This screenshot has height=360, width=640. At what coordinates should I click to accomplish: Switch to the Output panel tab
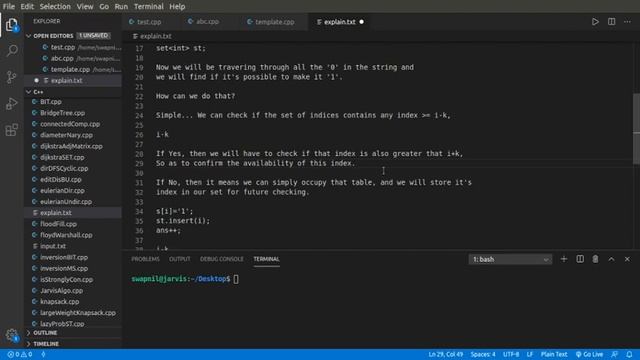(180, 259)
